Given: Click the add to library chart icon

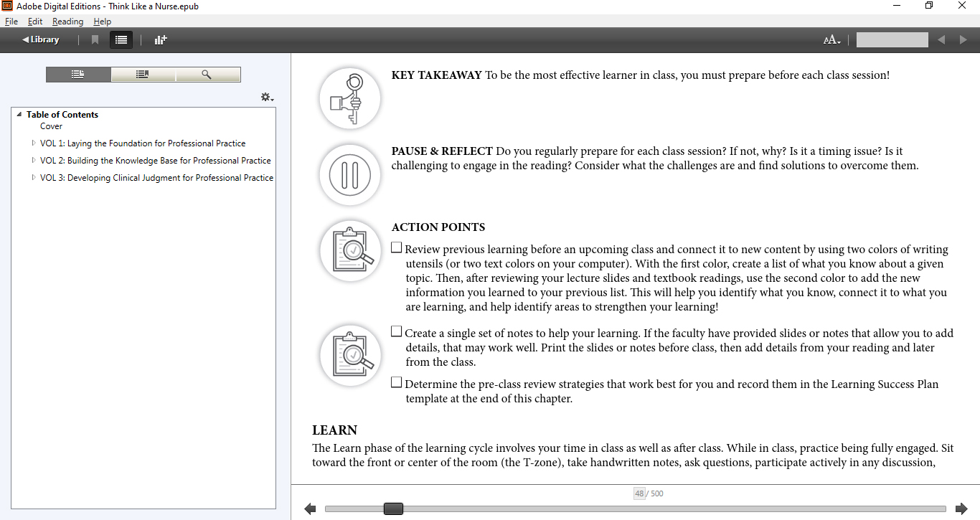Looking at the screenshot, I should (161, 40).
